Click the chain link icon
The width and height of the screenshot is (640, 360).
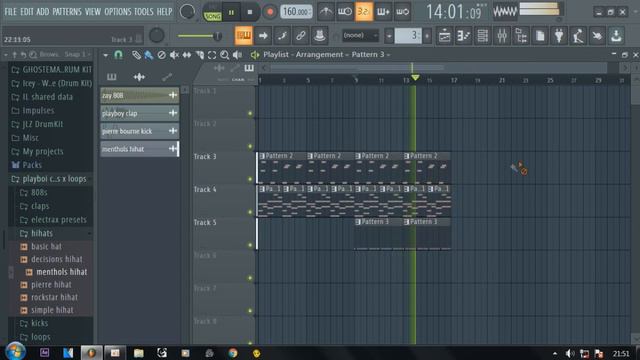301,36
